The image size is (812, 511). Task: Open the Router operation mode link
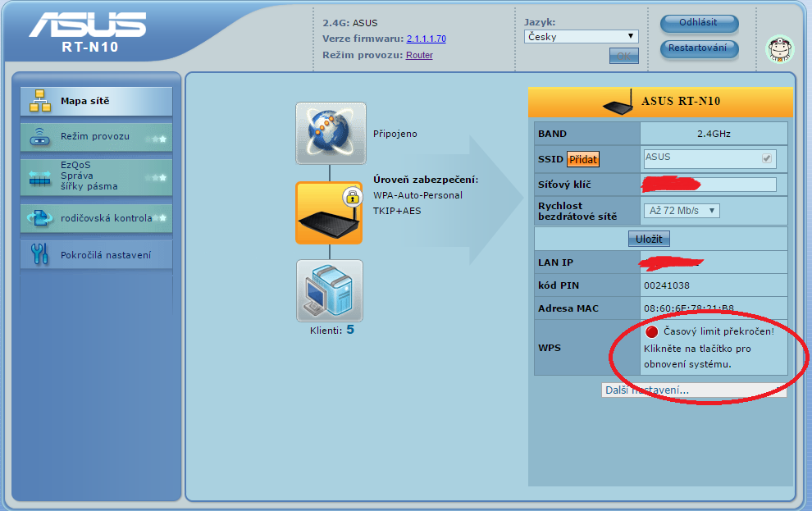[x=419, y=56]
